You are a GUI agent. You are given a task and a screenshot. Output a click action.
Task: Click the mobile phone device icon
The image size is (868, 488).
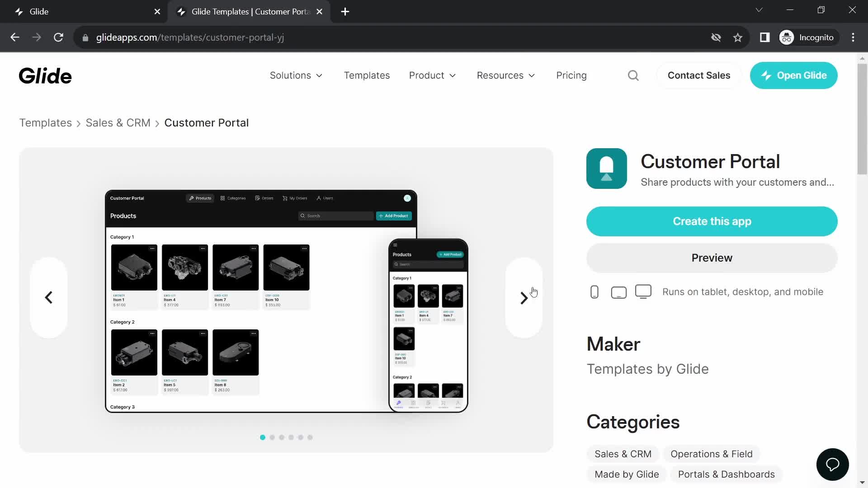[594, 292]
